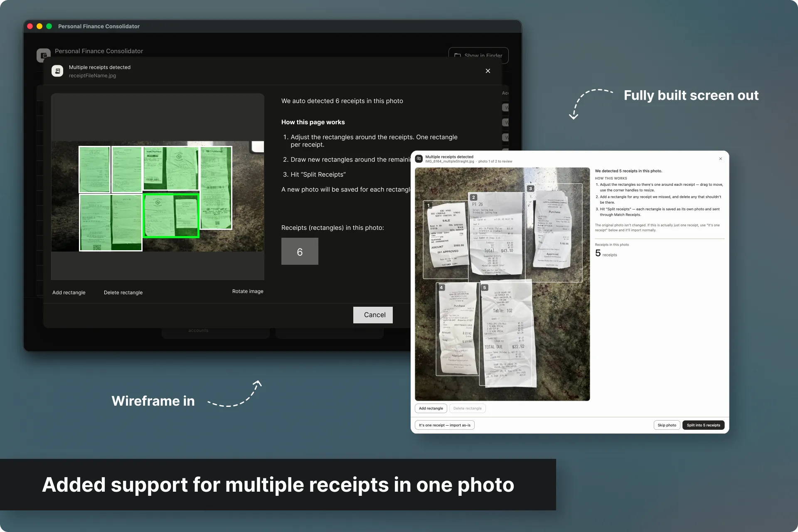
Task: Close the dark Multiple receipts detected dialog
Action: tap(488, 71)
